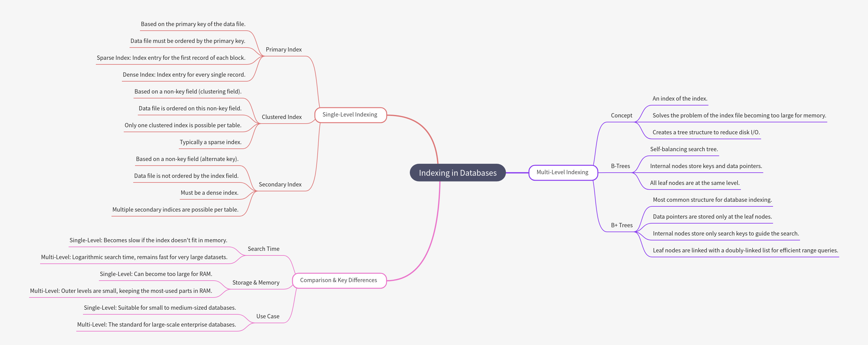Click 'An index of the index.' leaf
868x345 pixels.
click(679, 98)
